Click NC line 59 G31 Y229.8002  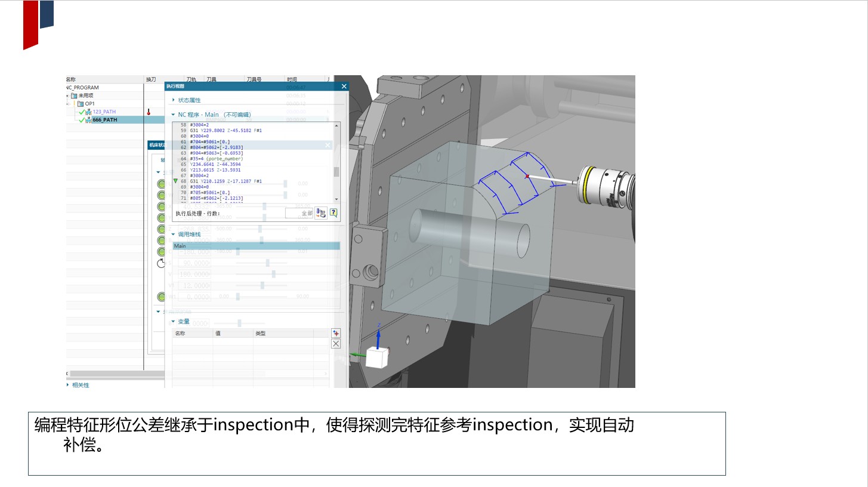[x=226, y=130]
